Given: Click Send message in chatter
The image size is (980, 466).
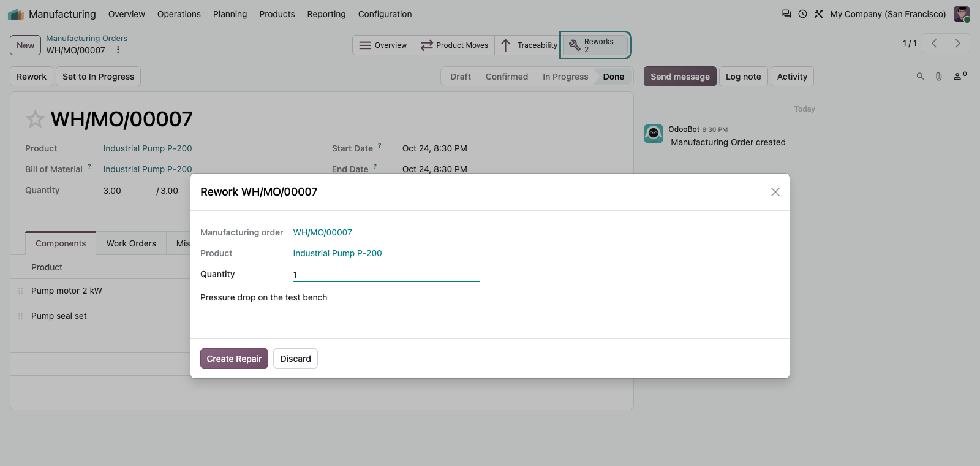Looking at the screenshot, I should coord(680,77).
